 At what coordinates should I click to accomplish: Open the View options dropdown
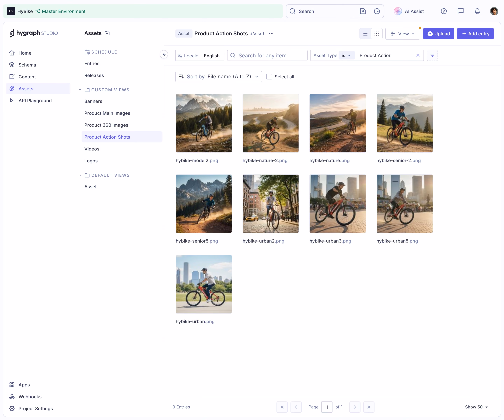[x=402, y=34]
